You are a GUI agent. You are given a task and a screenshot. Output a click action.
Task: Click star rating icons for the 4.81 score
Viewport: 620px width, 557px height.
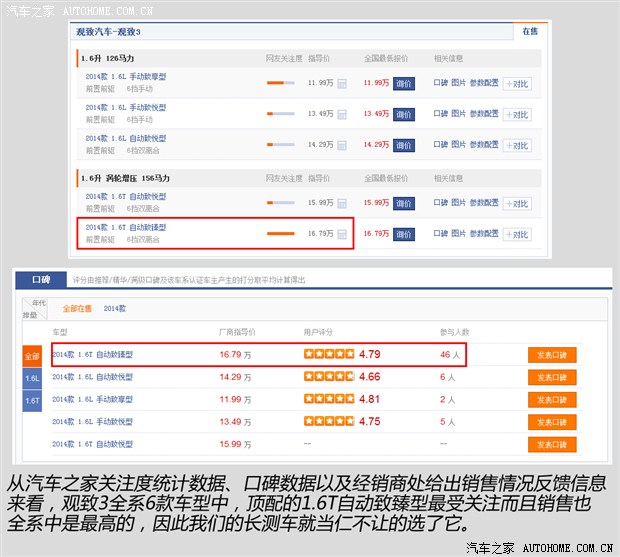329,399
